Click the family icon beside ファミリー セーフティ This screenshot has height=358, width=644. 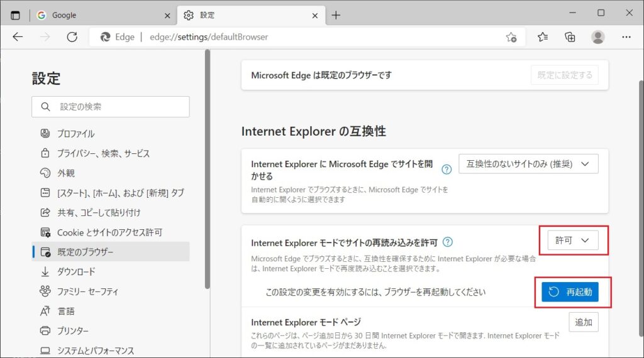(45, 291)
